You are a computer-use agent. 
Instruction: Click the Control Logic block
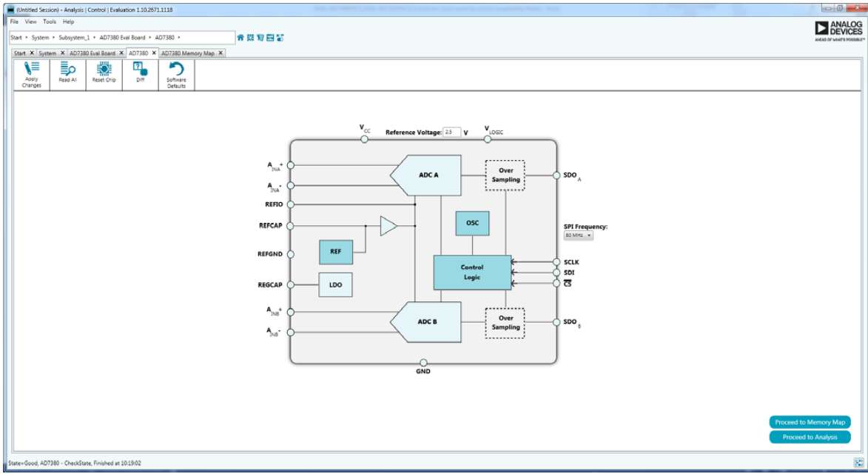click(472, 272)
